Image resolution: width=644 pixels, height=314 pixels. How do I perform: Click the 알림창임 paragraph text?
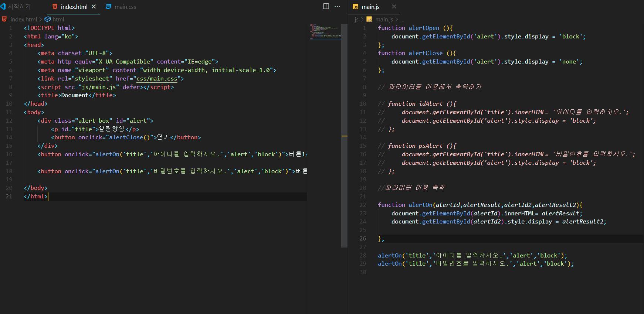[112, 129]
